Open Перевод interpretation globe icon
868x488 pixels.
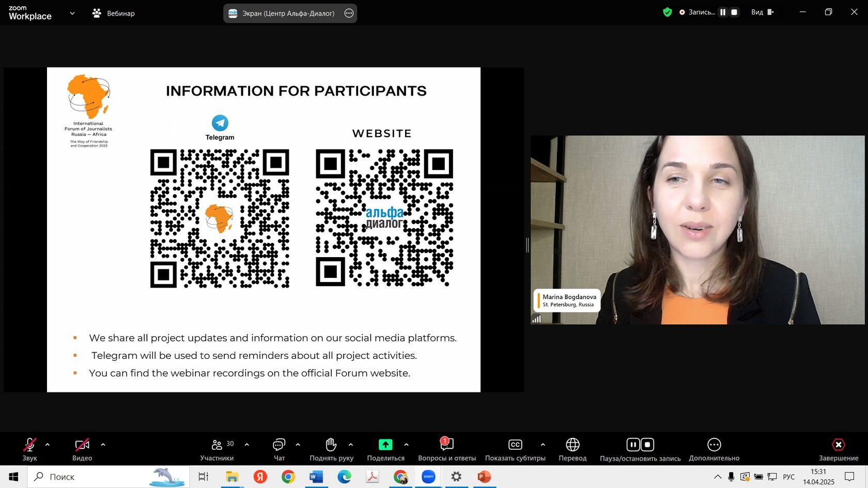pos(572,445)
